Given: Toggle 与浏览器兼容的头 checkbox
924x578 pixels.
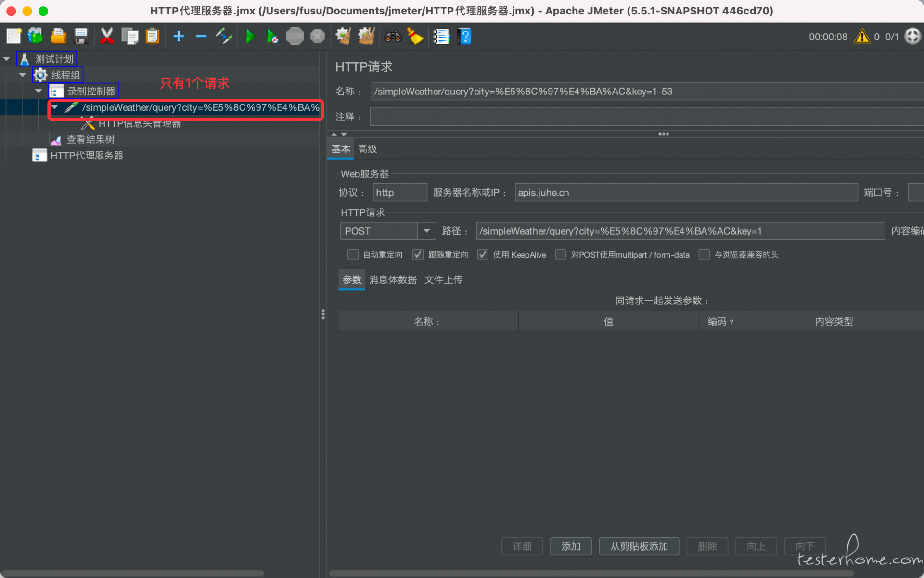Looking at the screenshot, I should (x=704, y=254).
